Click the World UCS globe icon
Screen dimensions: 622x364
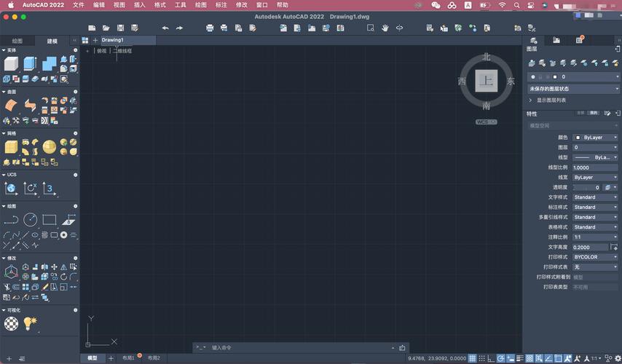tap(11, 189)
